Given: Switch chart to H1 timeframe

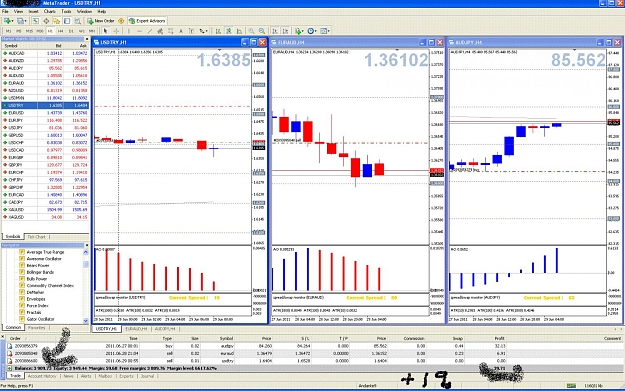Looking at the screenshot, I should coord(50,31).
